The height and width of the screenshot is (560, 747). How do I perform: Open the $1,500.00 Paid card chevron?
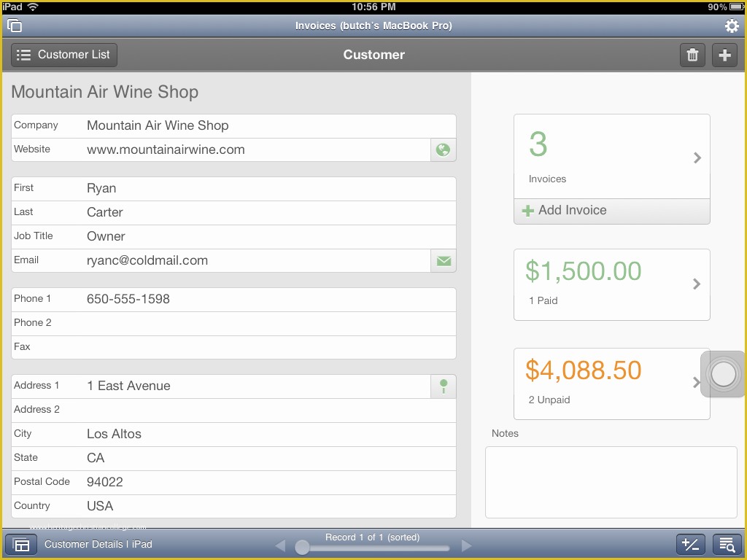tap(697, 284)
